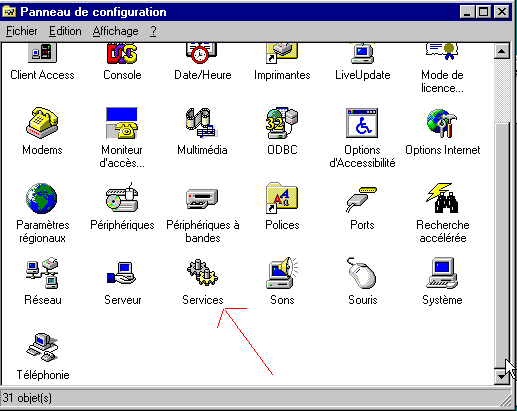Open the Téléphonie icon

[42, 347]
